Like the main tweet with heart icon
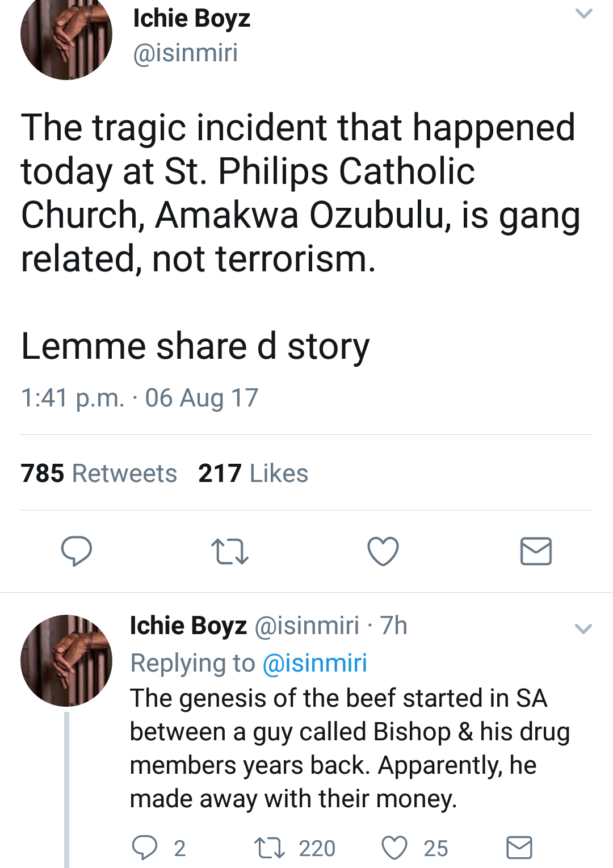This screenshot has height=868, width=613. (383, 551)
